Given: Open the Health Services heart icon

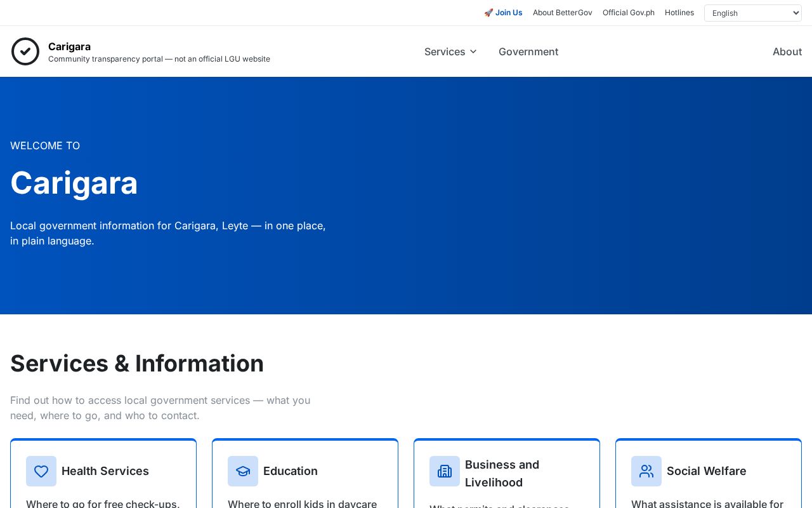Looking at the screenshot, I should coord(41,471).
